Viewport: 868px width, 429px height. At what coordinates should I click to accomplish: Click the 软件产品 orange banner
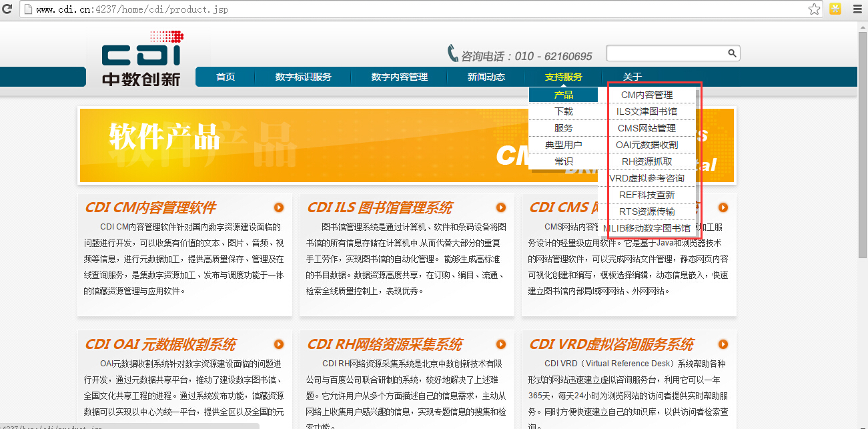[407, 145]
